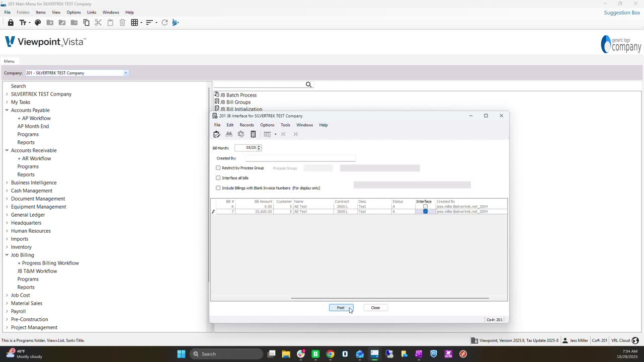Select Progress Billing Workflow in tree
This screenshot has width=644, height=362.
point(50,263)
